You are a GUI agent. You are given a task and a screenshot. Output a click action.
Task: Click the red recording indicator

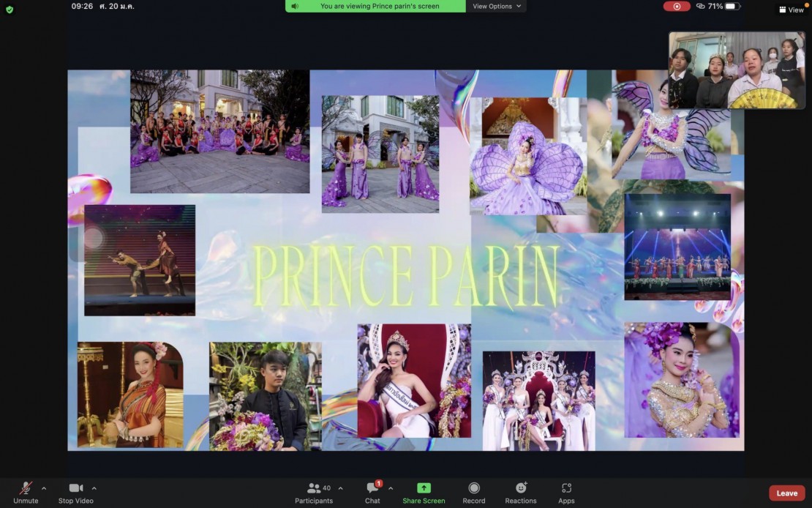pos(677,6)
